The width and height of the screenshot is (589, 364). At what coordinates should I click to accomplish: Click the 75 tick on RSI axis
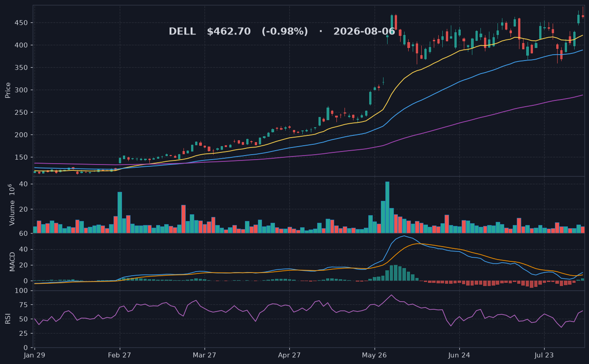point(24,305)
